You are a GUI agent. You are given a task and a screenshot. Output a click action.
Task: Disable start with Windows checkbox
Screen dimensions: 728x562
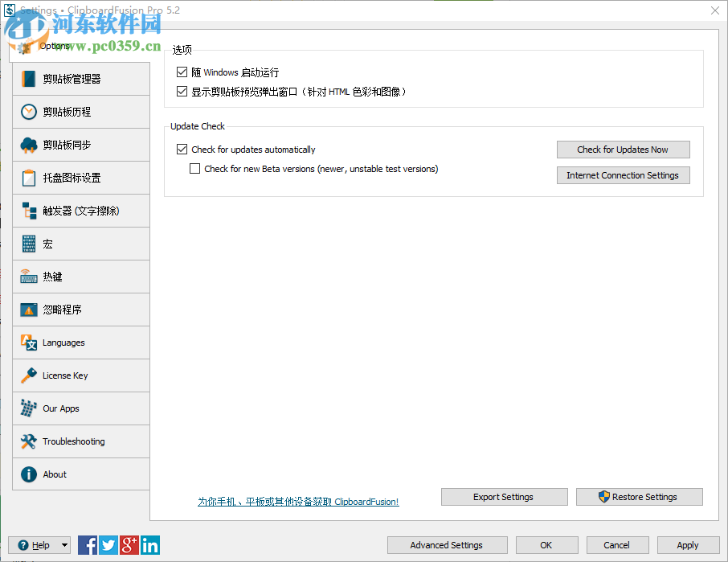182,72
